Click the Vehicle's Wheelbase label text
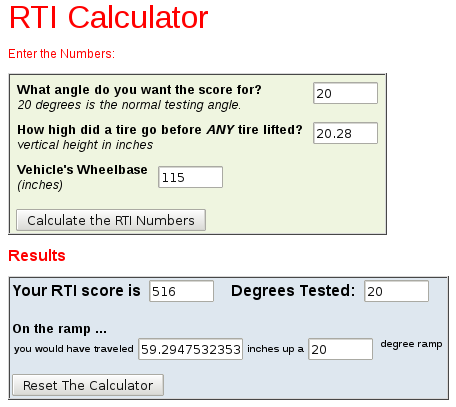Image resolution: width=456 pixels, height=407 pixels. pyautogui.click(x=82, y=170)
